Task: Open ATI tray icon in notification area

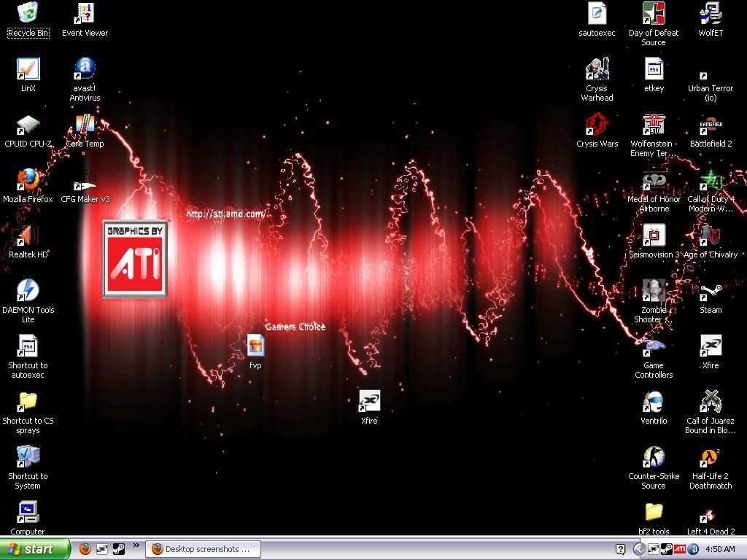Action: 680,550
